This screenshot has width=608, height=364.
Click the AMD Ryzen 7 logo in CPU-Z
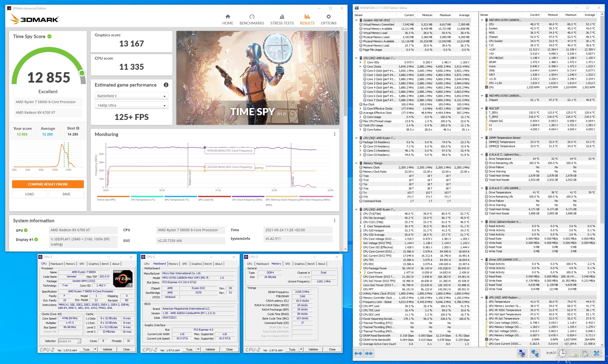point(123,278)
